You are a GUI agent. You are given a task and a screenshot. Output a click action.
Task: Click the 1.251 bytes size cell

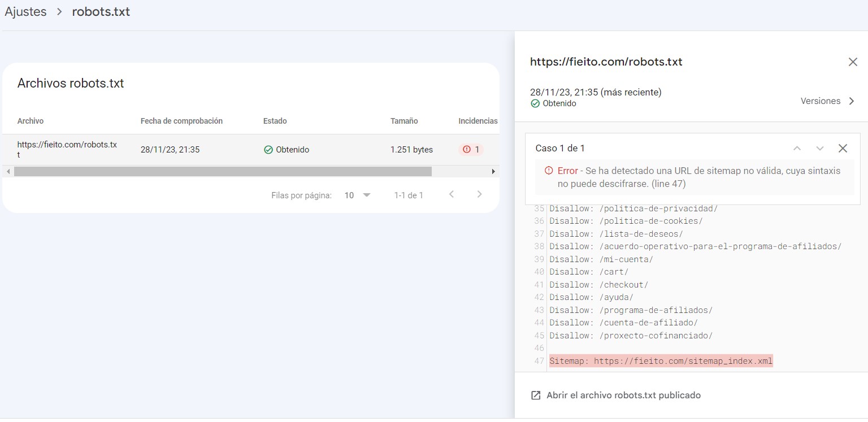[x=411, y=150]
